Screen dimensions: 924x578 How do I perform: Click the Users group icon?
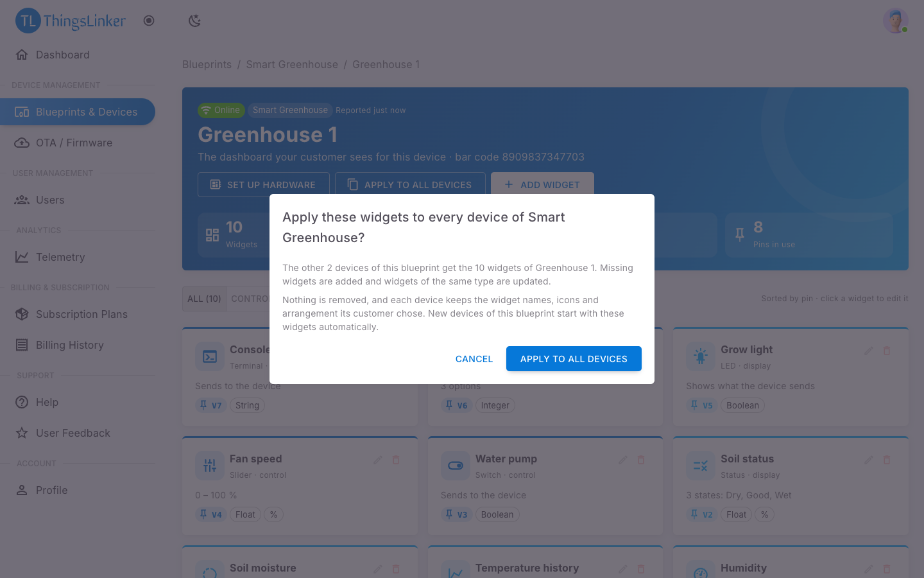click(22, 200)
